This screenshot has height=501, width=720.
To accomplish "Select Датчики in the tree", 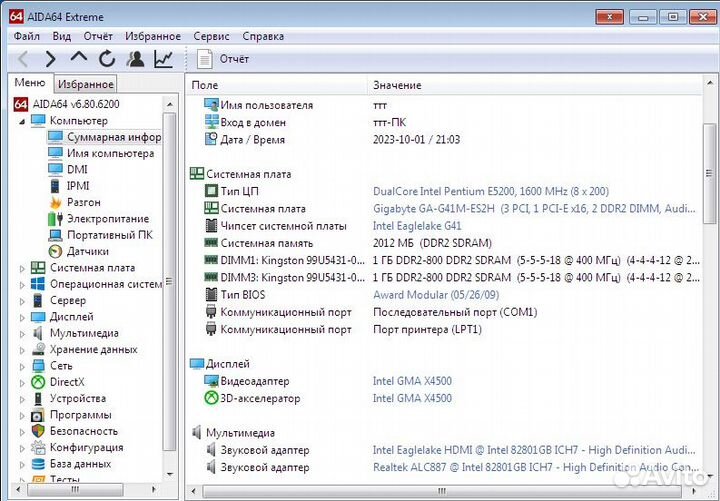I will tap(87, 251).
